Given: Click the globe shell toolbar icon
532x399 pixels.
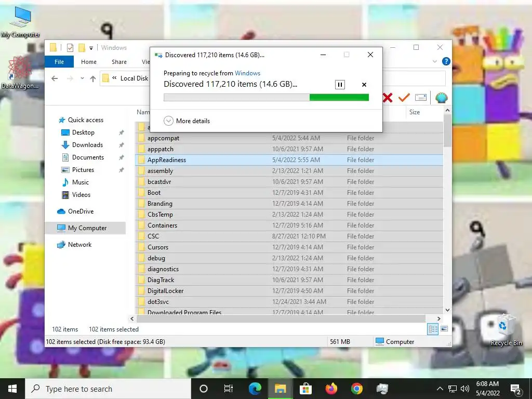Looking at the screenshot, I should pyautogui.click(x=442, y=98).
